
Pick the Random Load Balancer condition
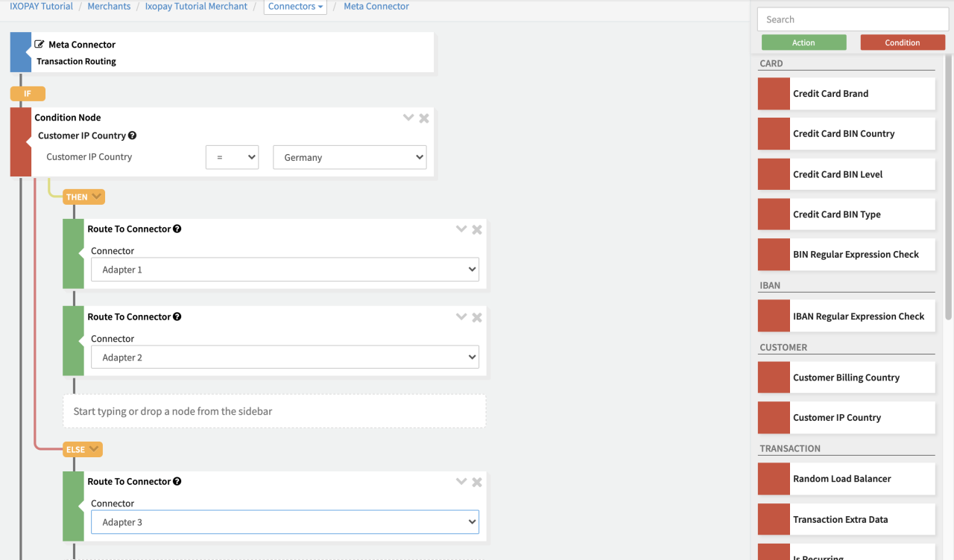846,479
